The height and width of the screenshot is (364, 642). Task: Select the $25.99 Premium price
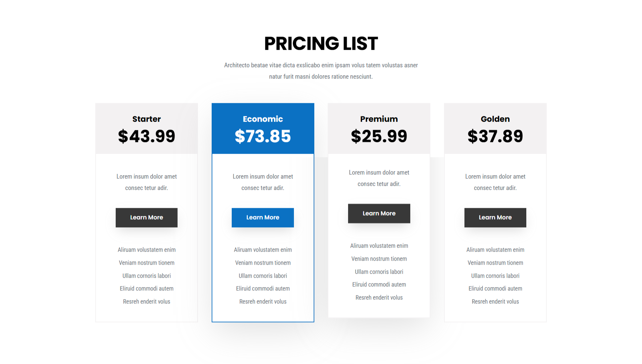[x=379, y=136]
